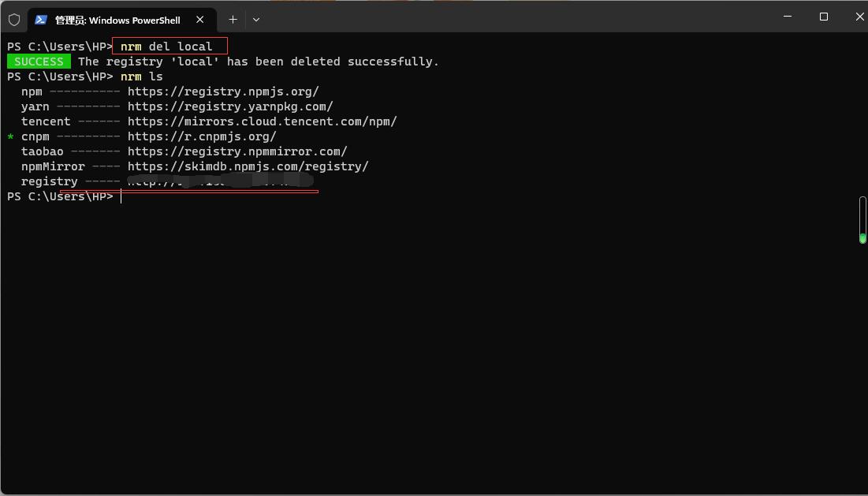Click the PowerShell icon in the tab
Screen dimensions: 868x496
(x=41, y=20)
